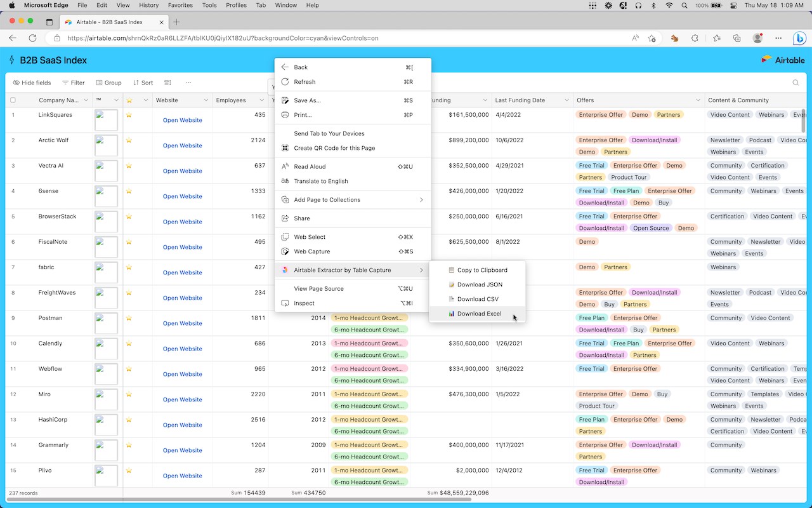This screenshot has width=812, height=508.
Task: Select Save As... in the context menu
Action: [x=353, y=100]
